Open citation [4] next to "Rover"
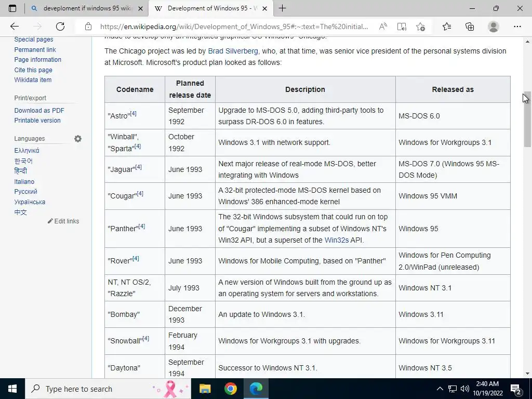The height and width of the screenshot is (399, 532). [136, 258]
